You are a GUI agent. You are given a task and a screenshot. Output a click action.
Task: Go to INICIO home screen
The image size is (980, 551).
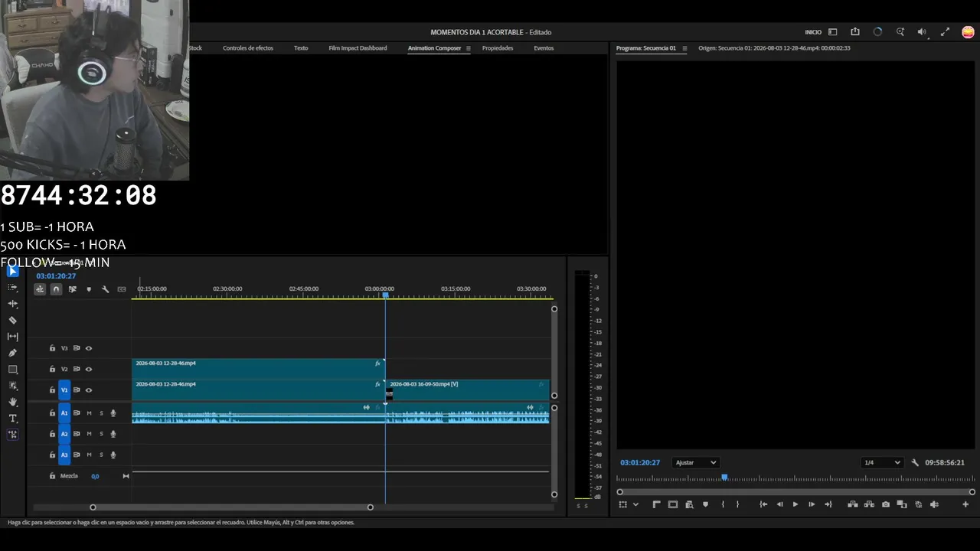point(813,32)
